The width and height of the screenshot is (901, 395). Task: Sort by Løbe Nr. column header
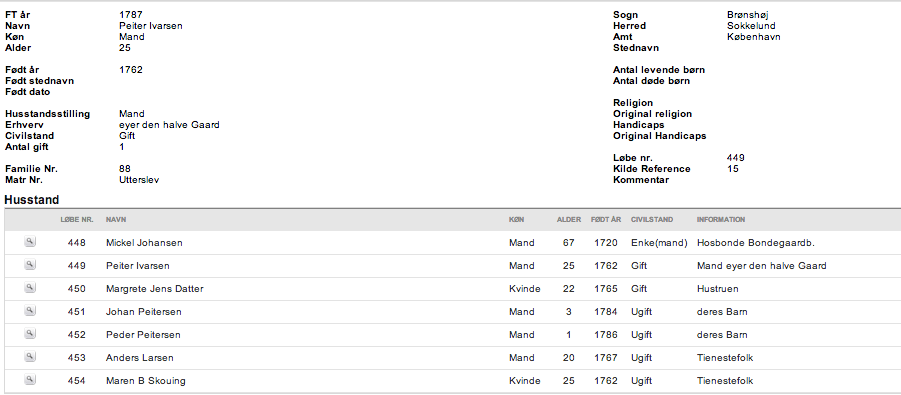point(77,220)
